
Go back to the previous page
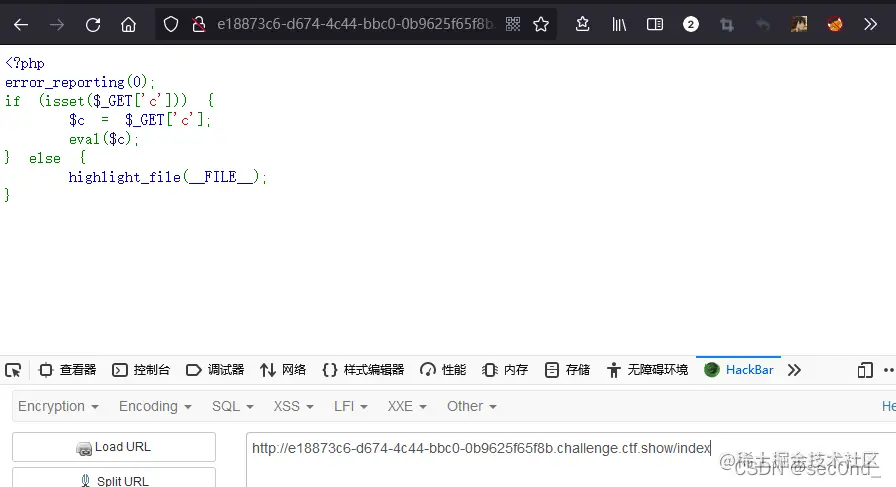(21, 25)
